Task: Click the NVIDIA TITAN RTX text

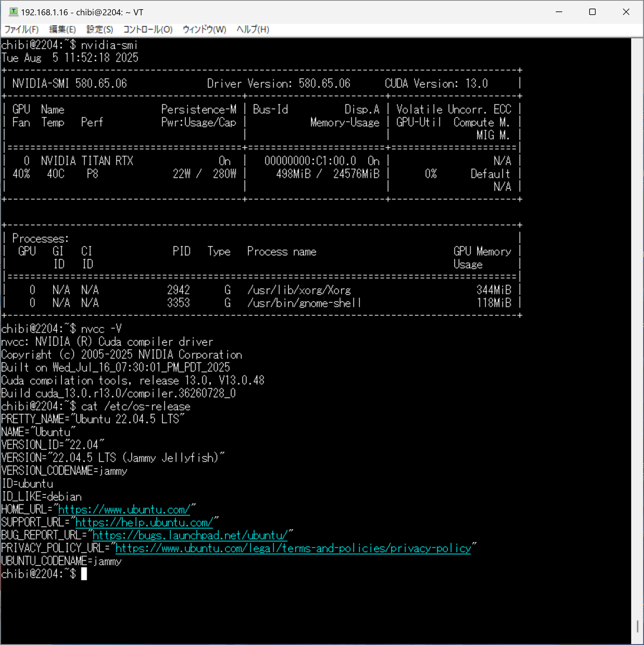Action: click(x=87, y=161)
